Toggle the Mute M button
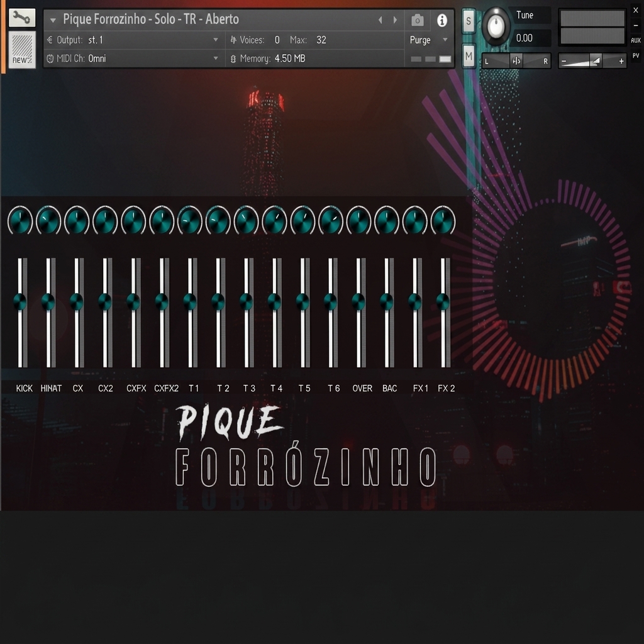 469,56
